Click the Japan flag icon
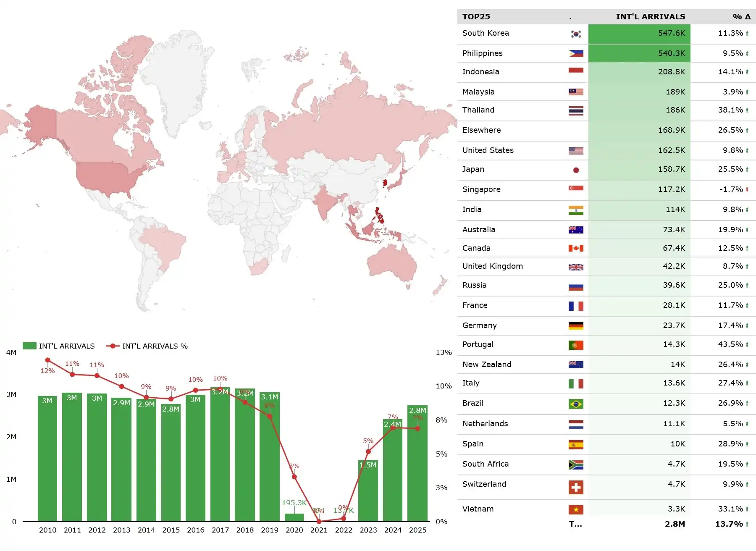756x551 pixels. click(576, 170)
